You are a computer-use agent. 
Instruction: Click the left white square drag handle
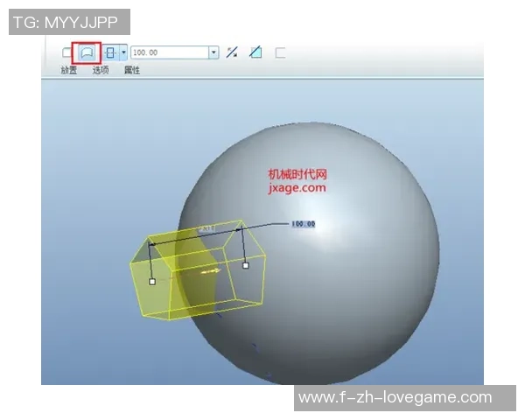point(152,282)
